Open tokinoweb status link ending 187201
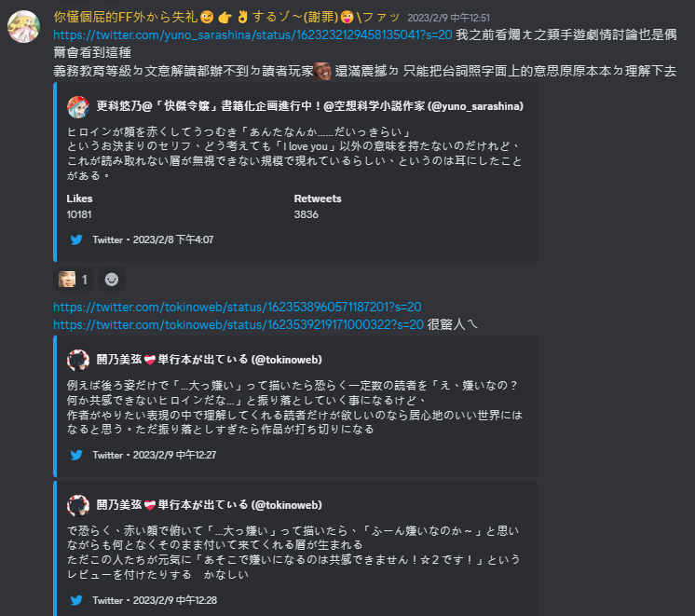The height and width of the screenshot is (616, 695). [x=238, y=307]
